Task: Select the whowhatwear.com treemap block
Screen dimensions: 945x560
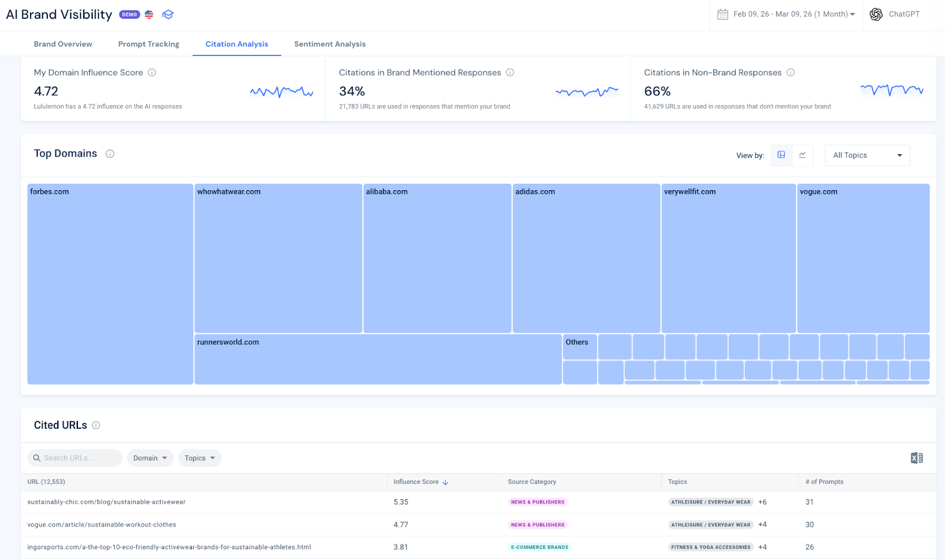Action: coord(278,258)
